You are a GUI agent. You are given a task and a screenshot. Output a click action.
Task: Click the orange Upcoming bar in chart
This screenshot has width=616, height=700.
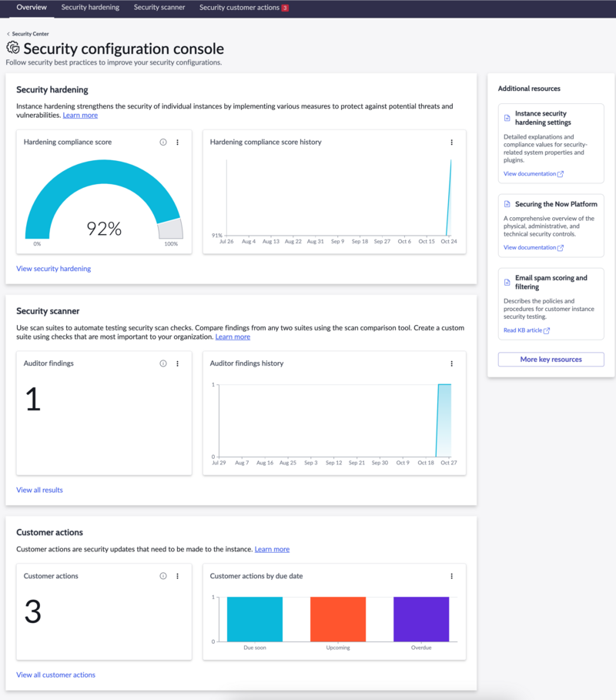(338, 619)
